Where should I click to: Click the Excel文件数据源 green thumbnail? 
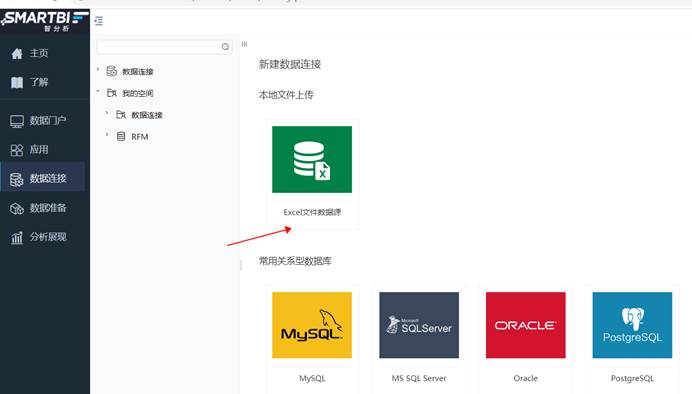point(312,159)
